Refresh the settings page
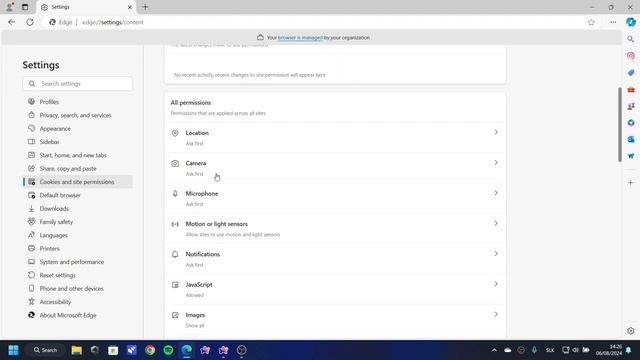 30,22
